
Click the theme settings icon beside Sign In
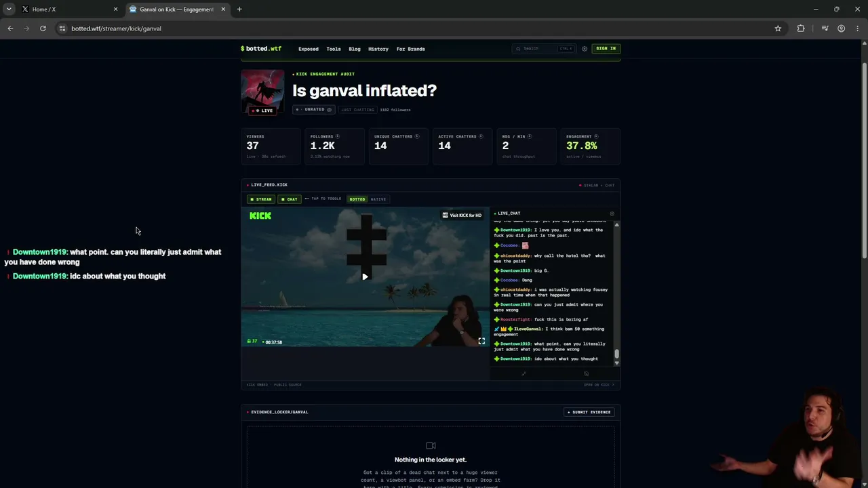(585, 49)
